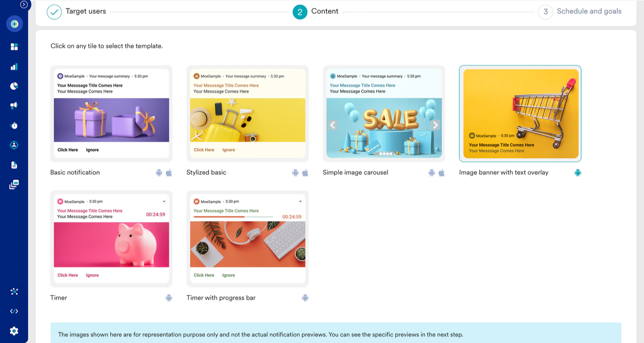Click Apple icon next to Basic notification

pos(169,173)
